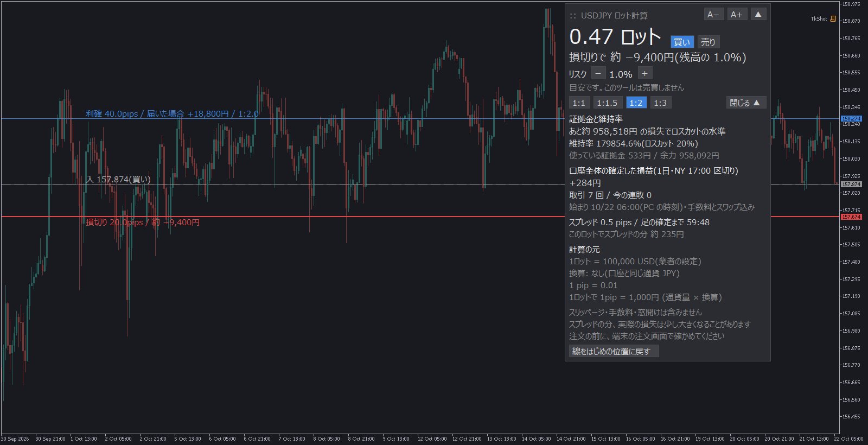868x445 pixels.
Task: Click the 入 157.874(買い) entry label
Action: pyautogui.click(x=118, y=180)
